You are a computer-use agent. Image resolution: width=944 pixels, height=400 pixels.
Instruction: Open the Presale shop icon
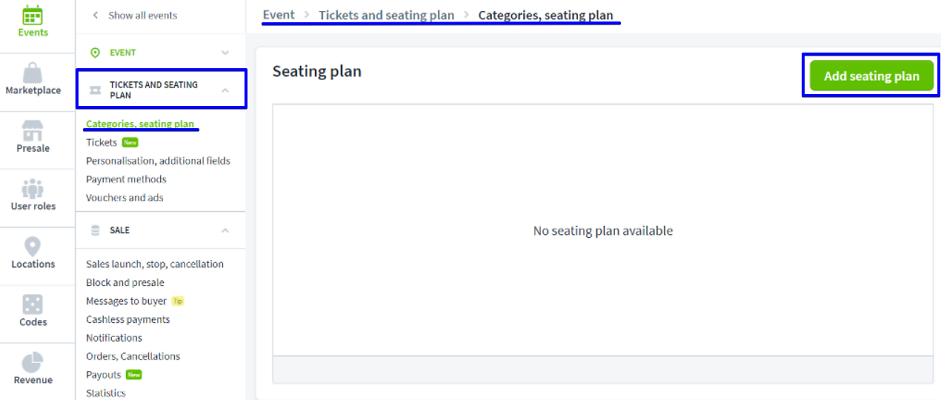32,131
